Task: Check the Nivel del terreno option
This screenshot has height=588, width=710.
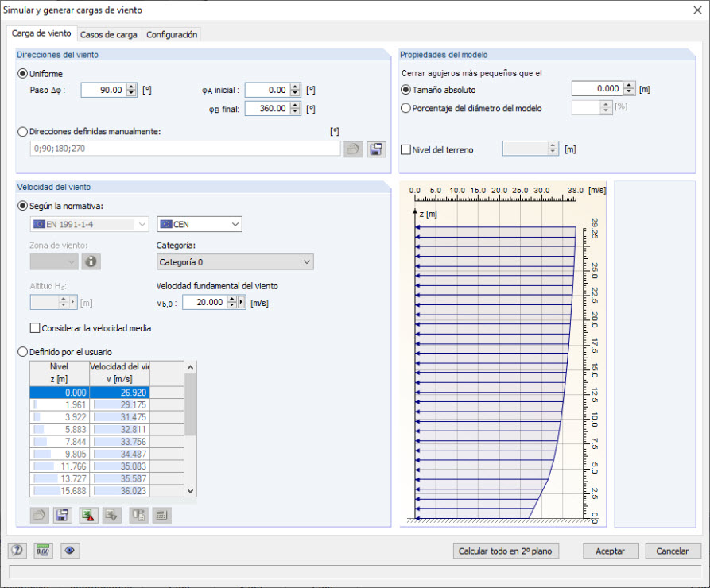Action: tap(405, 149)
